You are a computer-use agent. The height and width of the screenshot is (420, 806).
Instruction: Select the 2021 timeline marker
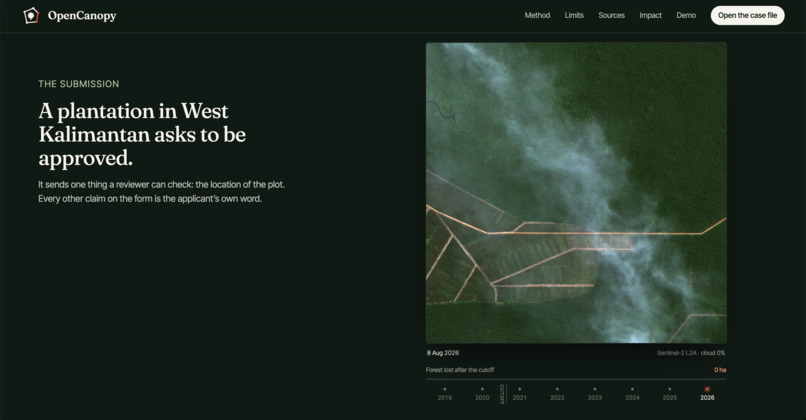coord(520,394)
